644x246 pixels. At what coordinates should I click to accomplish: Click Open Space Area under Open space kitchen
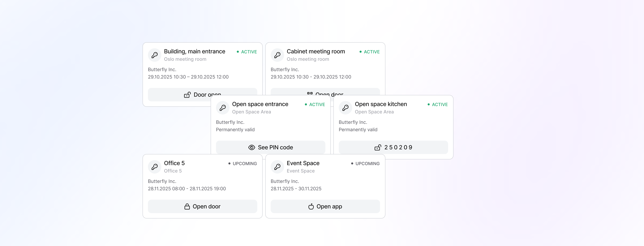coord(374,112)
